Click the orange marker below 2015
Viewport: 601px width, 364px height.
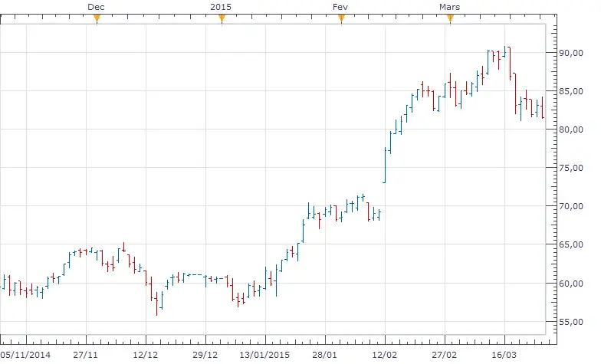pyautogui.click(x=222, y=19)
